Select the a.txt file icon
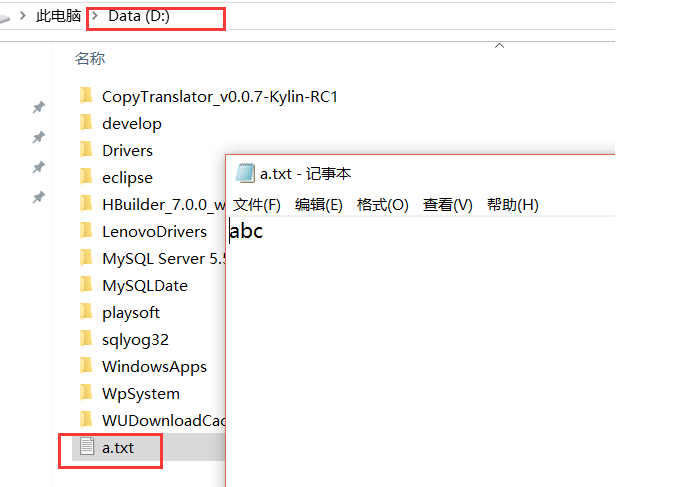679x487 pixels. (87, 447)
